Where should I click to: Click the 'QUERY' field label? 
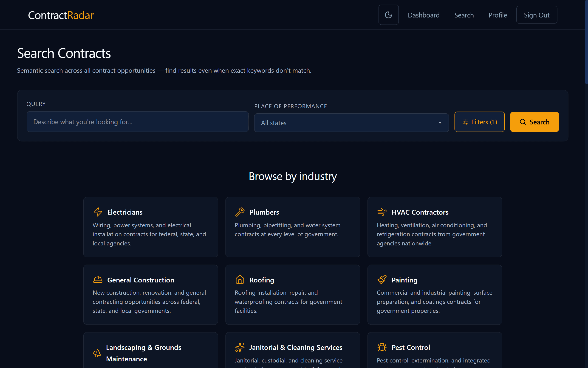(36, 104)
